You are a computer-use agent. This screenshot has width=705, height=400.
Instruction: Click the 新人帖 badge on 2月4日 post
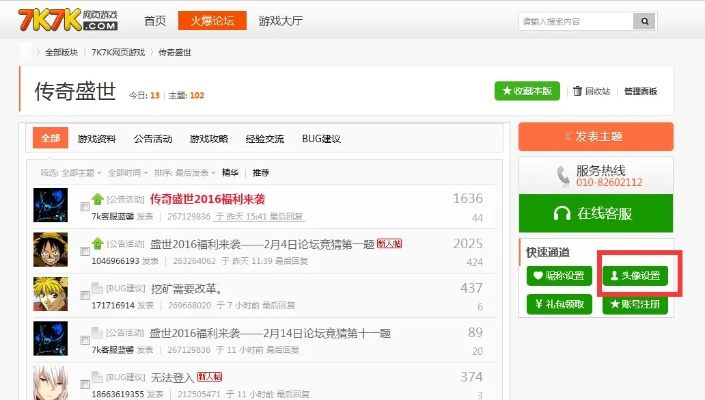click(389, 244)
